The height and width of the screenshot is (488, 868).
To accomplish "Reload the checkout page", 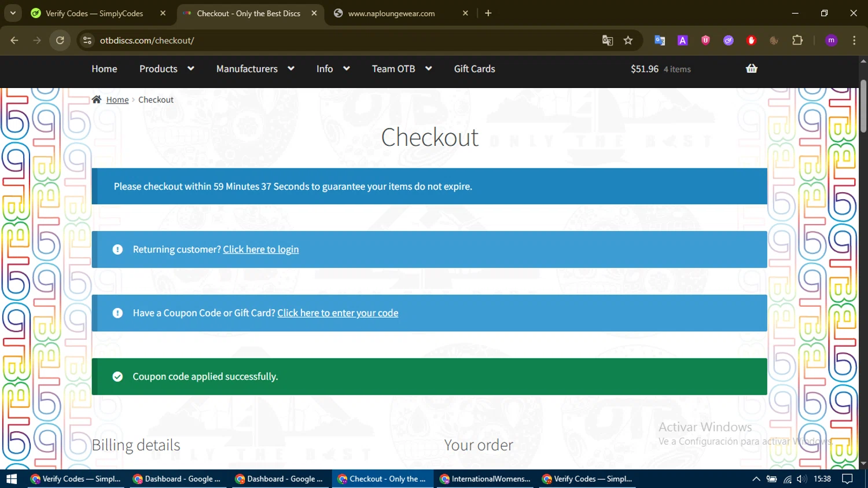I will [x=60, y=41].
